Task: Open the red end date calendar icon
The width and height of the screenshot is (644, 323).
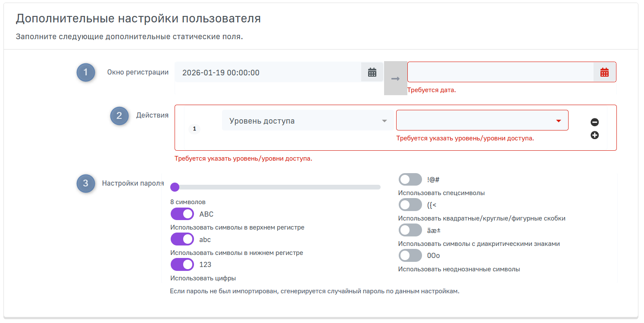Action: pyautogui.click(x=604, y=72)
